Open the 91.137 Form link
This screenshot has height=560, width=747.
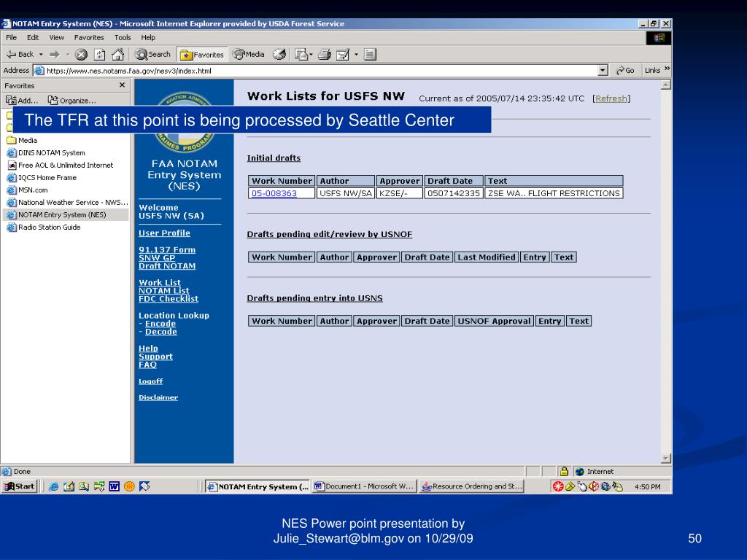coord(167,249)
